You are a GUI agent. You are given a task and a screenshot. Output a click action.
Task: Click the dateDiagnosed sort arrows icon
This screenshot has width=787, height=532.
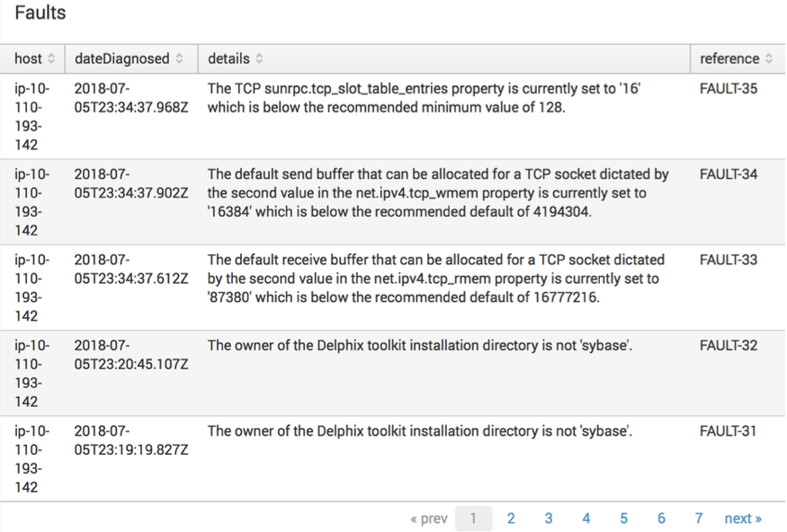(x=180, y=59)
